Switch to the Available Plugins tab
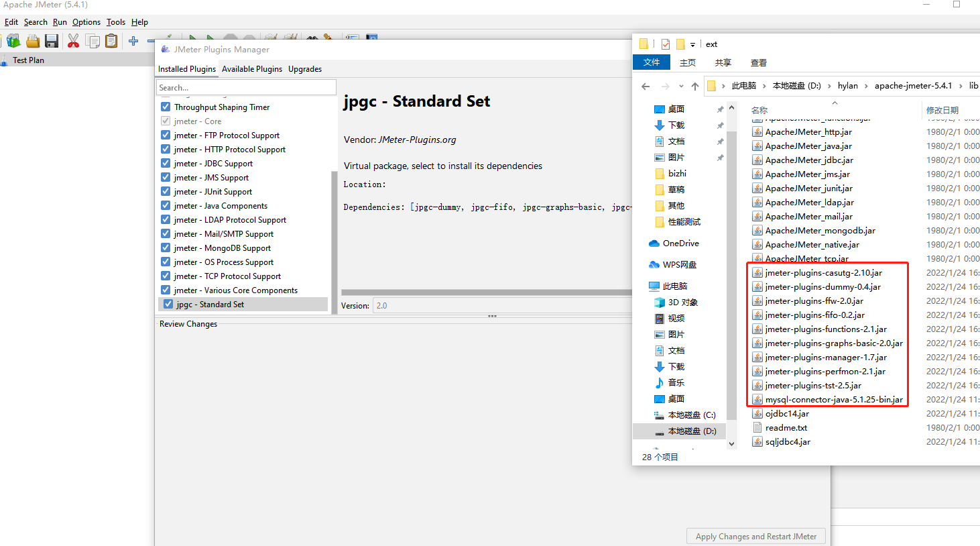 click(x=252, y=68)
